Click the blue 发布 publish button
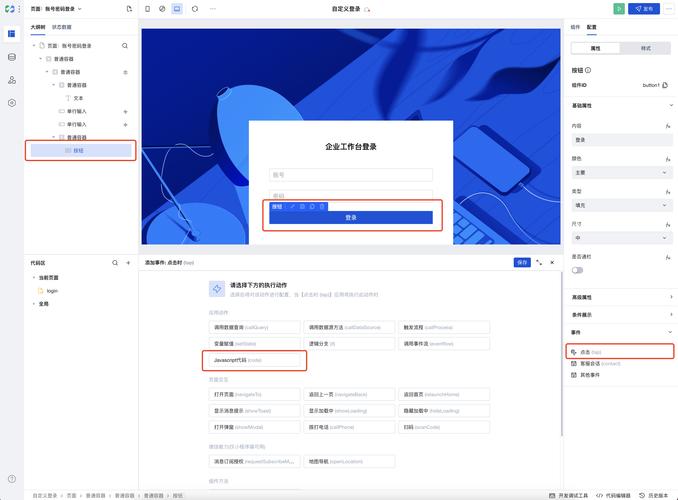This screenshot has width=678, height=500. tap(645, 8)
